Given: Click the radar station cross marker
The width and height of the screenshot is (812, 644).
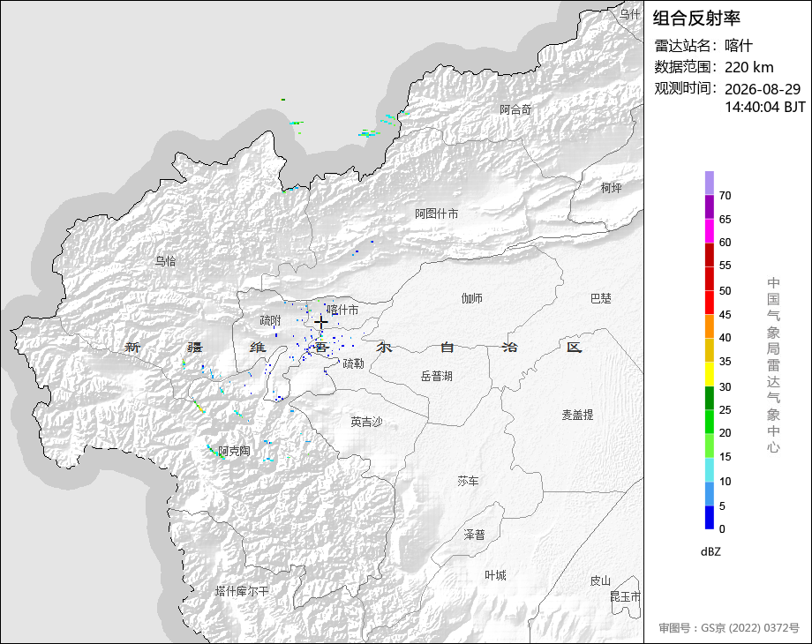Looking at the screenshot, I should click(321, 323).
